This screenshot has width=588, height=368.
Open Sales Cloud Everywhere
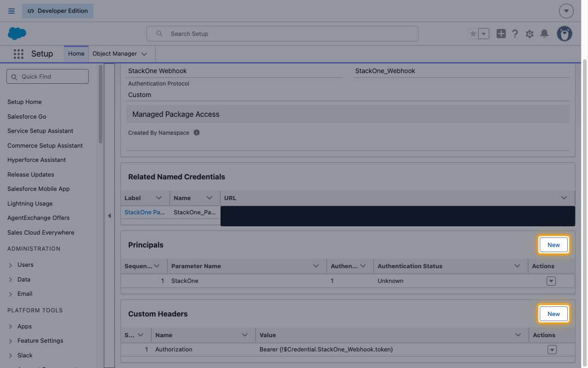pos(41,233)
